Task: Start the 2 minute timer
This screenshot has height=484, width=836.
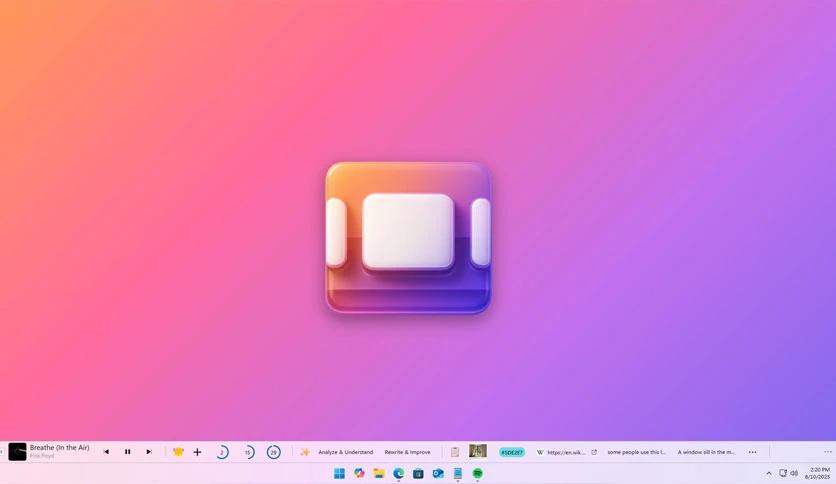Action: point(222,452)
